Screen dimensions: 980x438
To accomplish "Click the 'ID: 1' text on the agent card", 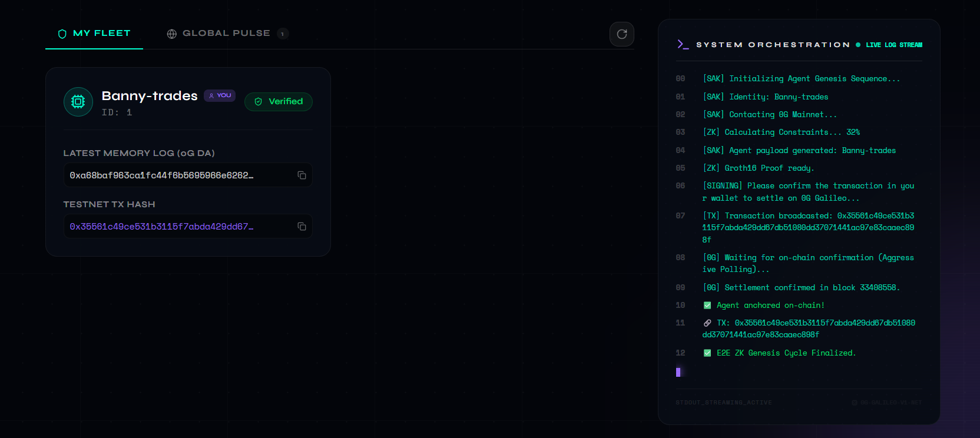I will 117,112.
